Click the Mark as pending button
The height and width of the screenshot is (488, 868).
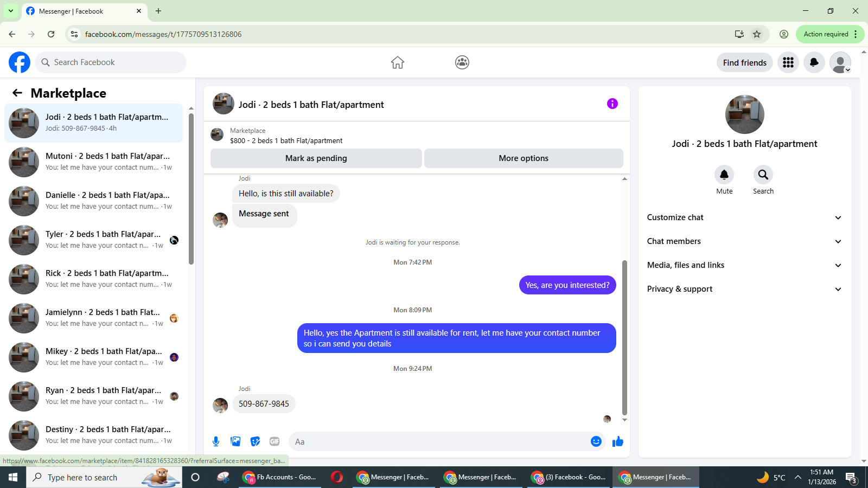coord(316,158)
